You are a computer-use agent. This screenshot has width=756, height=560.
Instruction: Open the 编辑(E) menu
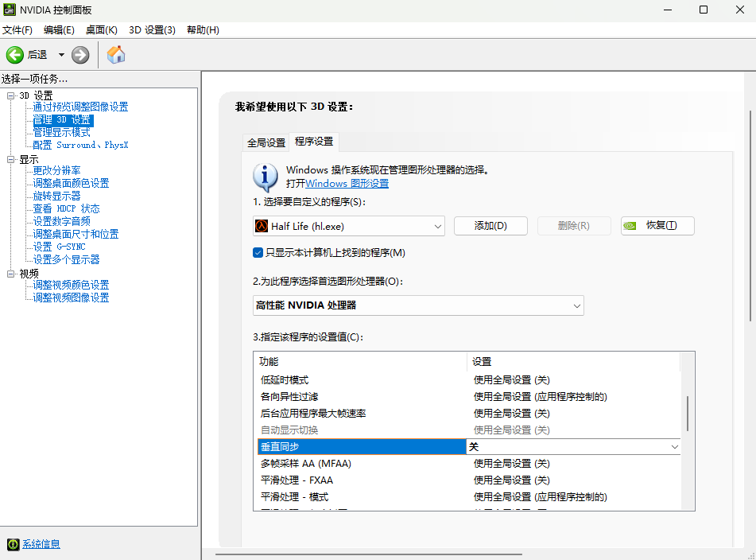[59, 30]
